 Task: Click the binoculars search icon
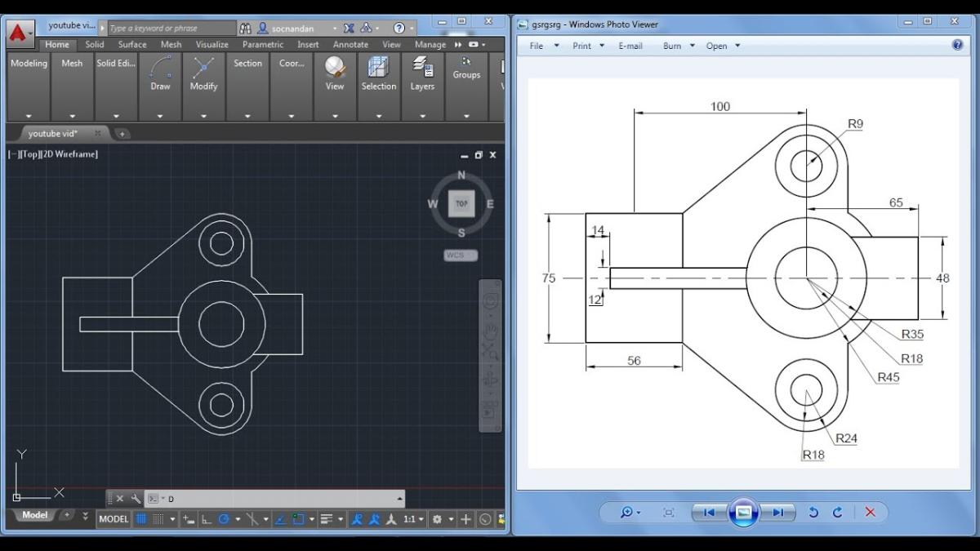tap(246, 29)
